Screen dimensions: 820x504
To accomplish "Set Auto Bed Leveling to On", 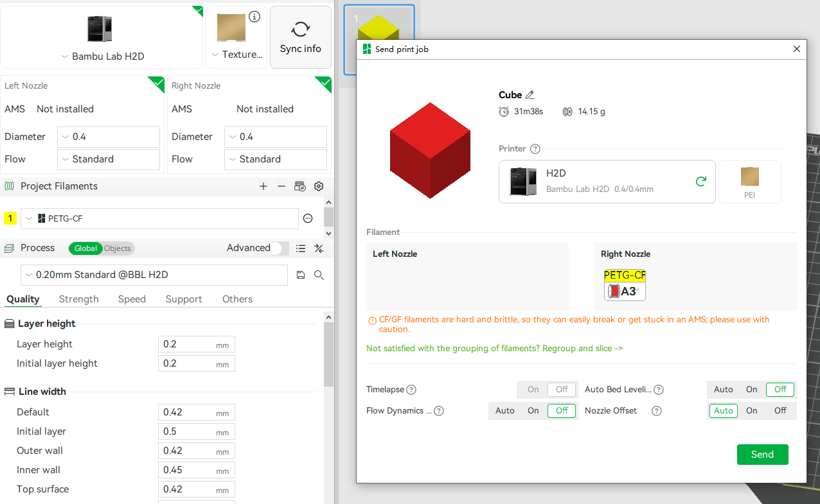I will [752, 390].
